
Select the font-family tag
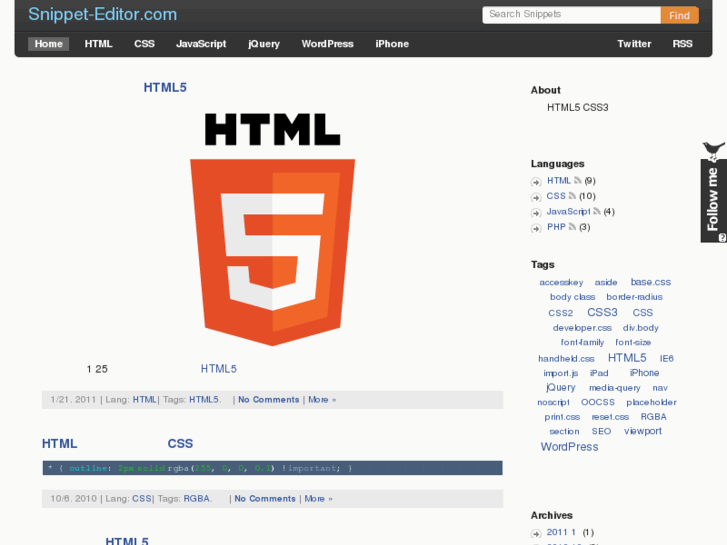[582, 342]
